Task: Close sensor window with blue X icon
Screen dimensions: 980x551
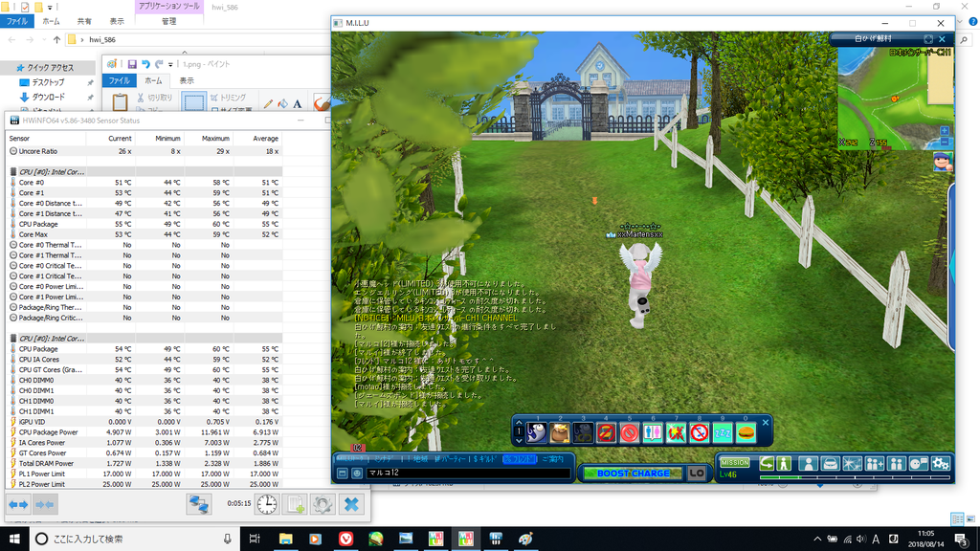Action: pyautogui.click(x=351, y=504)
